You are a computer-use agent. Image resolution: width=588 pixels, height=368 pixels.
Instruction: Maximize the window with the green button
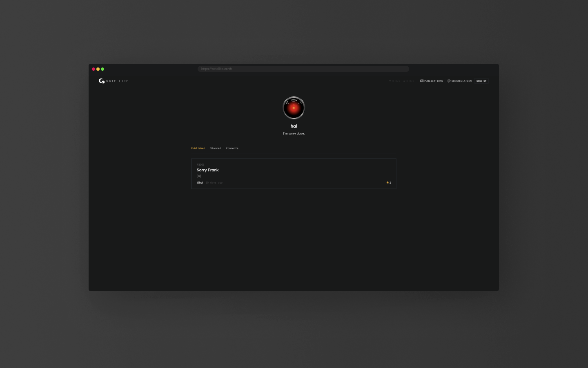[102, 69]
